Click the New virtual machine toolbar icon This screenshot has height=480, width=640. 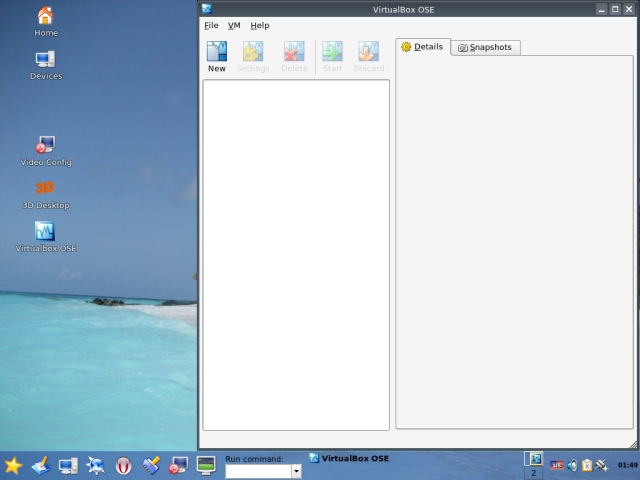(217, 57)
